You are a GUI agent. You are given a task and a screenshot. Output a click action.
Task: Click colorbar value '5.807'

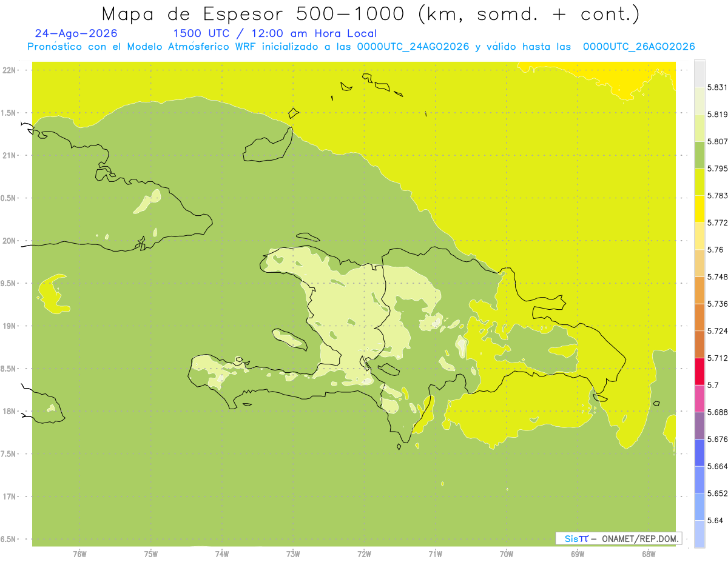click(718, 141)
